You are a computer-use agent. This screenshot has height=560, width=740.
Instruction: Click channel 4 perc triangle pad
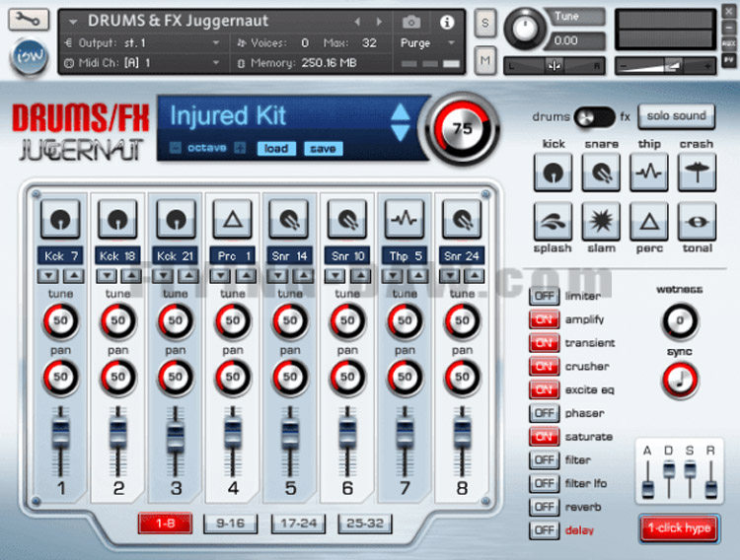(233, 219)
